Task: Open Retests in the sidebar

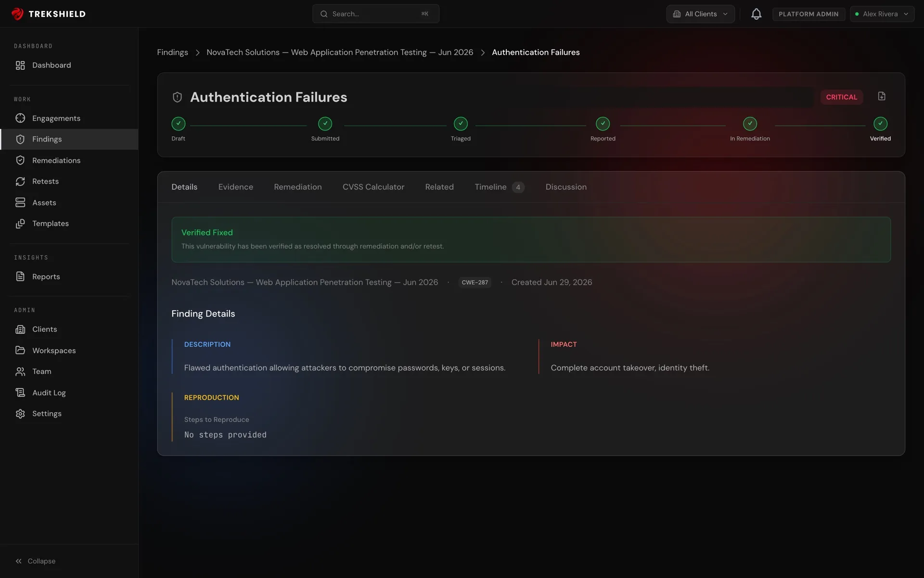Action: 69,181
